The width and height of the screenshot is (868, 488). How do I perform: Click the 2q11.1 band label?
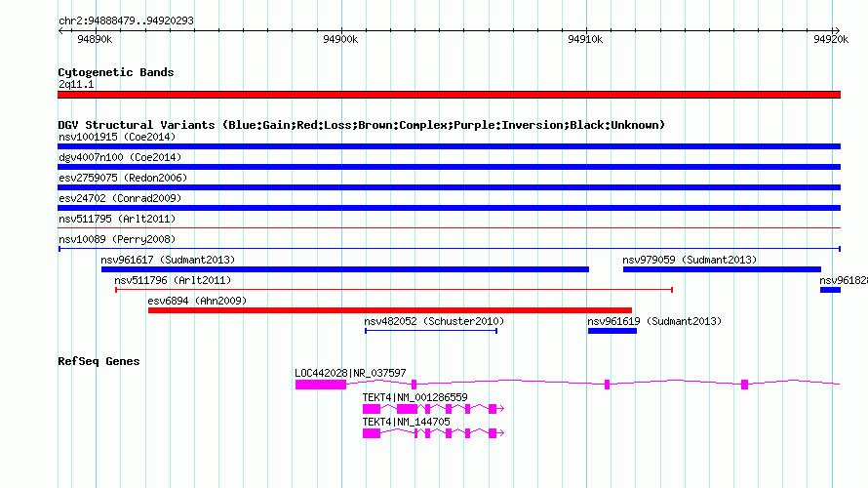click(x=76, y=84)
